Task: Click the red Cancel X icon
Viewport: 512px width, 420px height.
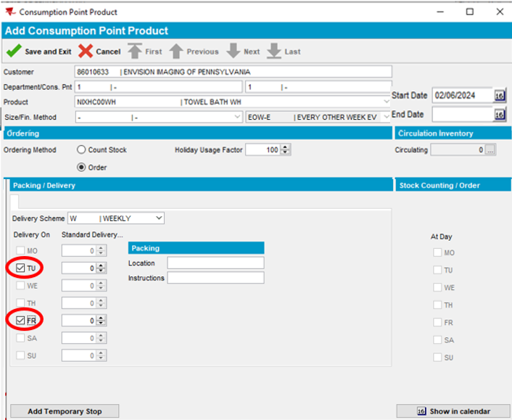Action: [x=86, y=52]
